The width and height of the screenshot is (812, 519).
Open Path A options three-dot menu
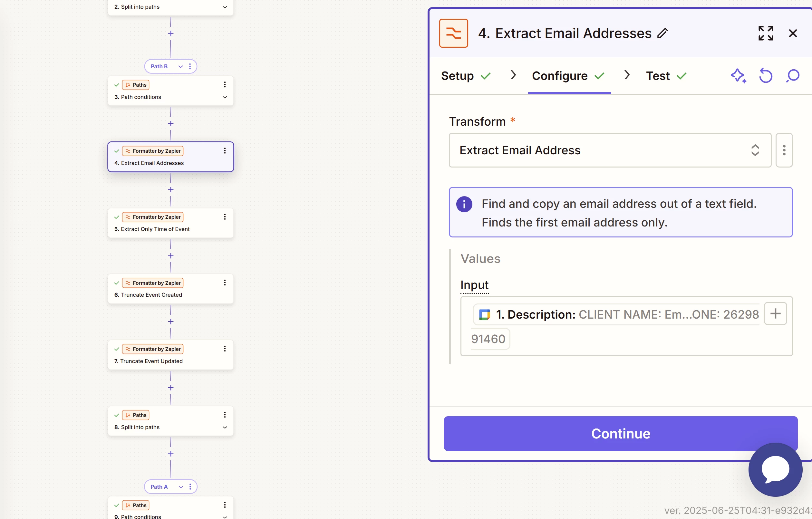[x=190, y=487]
